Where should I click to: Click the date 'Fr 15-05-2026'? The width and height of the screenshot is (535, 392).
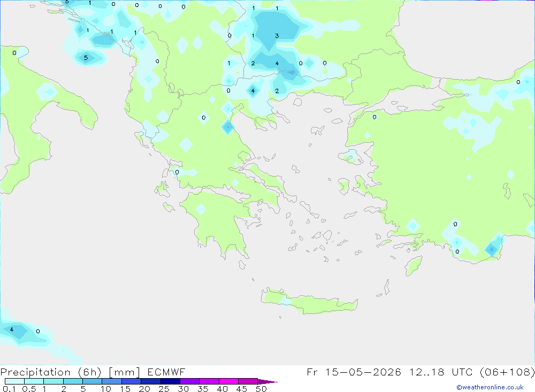(x=354, y=372)
